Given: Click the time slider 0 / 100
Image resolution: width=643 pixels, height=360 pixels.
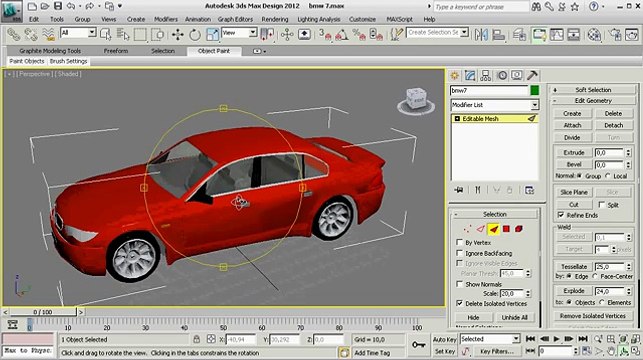Looking at the screenshot, I should (43, 312).
